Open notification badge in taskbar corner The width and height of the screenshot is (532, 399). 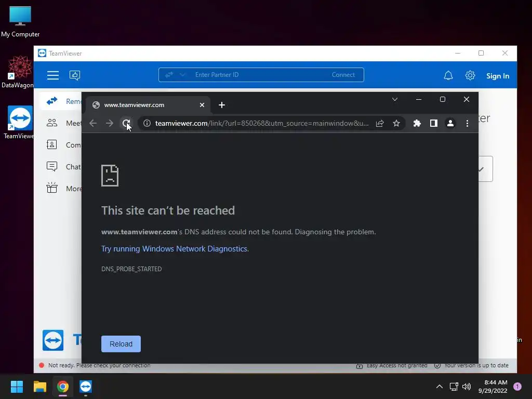click(x=517, y=387)
